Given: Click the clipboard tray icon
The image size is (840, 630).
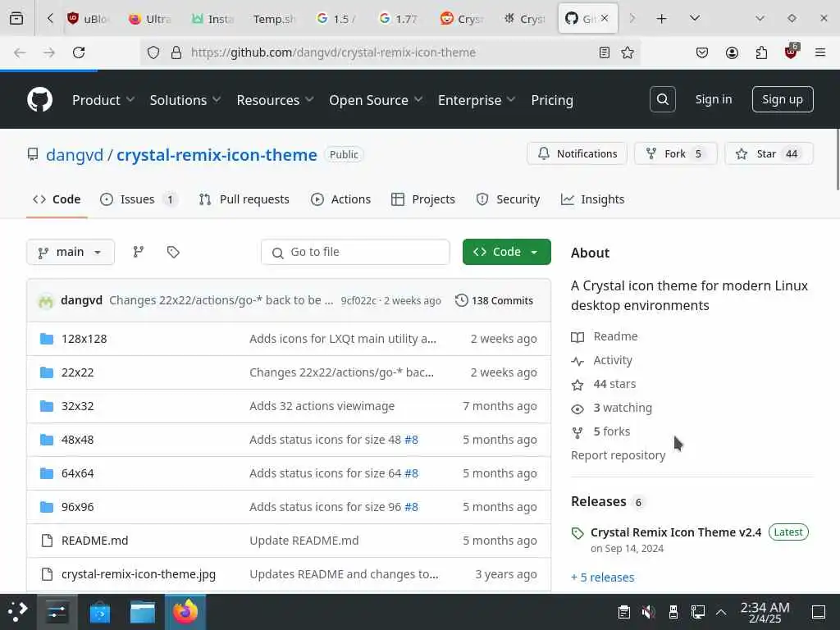Looking at the screenshot, I should (x=623, y=612).
